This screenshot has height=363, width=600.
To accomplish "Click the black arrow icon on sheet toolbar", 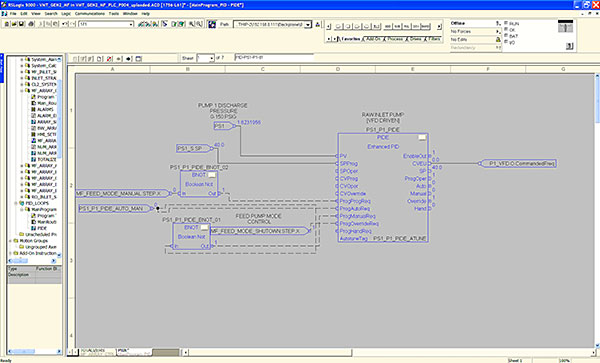I will coord(129,59).
